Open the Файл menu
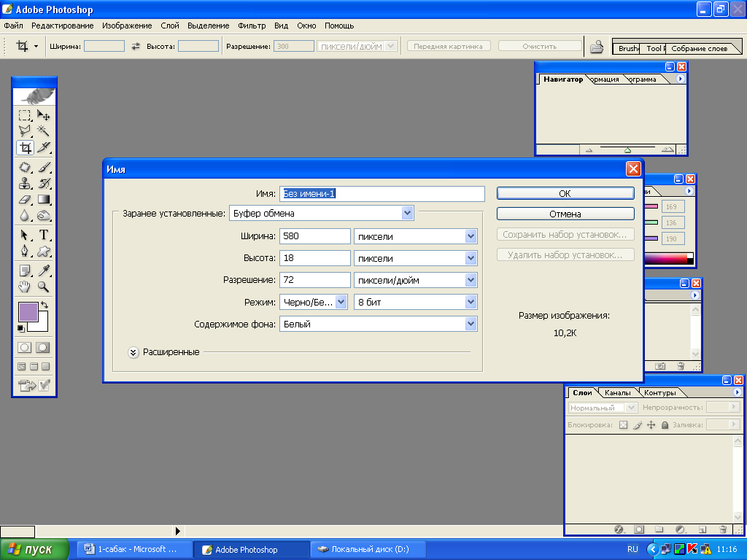 pos(13,26)
